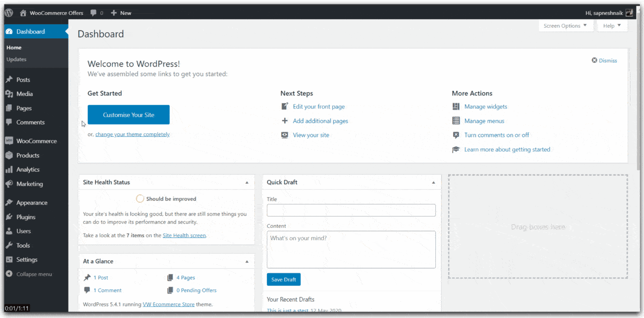This screenshot has width=644, height=318.
Task: Click the Plugins plug icon
Action: tap(9, 217)
